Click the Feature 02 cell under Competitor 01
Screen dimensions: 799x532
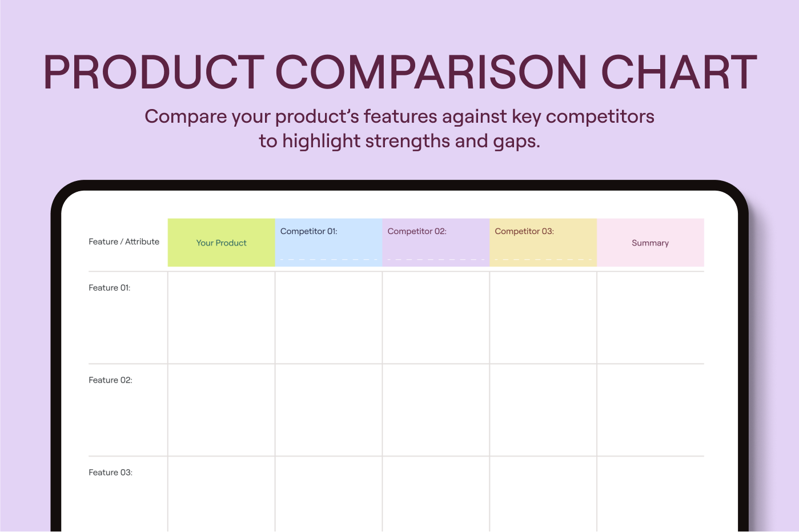328,410
